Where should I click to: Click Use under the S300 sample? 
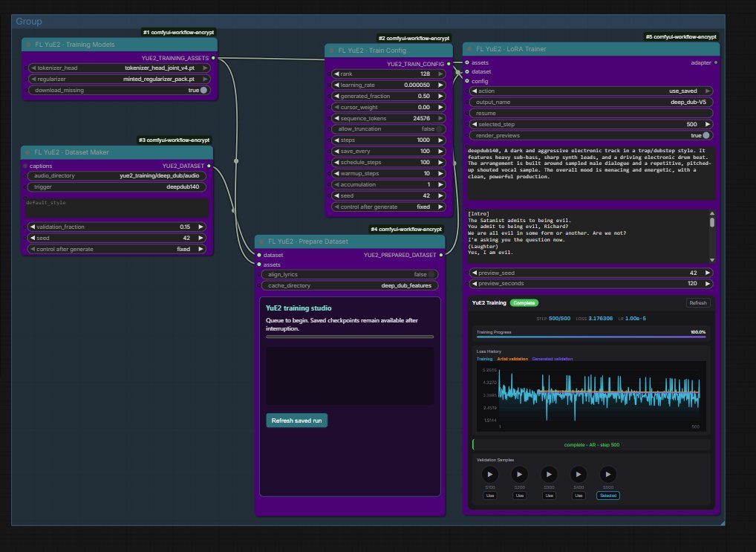(x=549, y=496)
